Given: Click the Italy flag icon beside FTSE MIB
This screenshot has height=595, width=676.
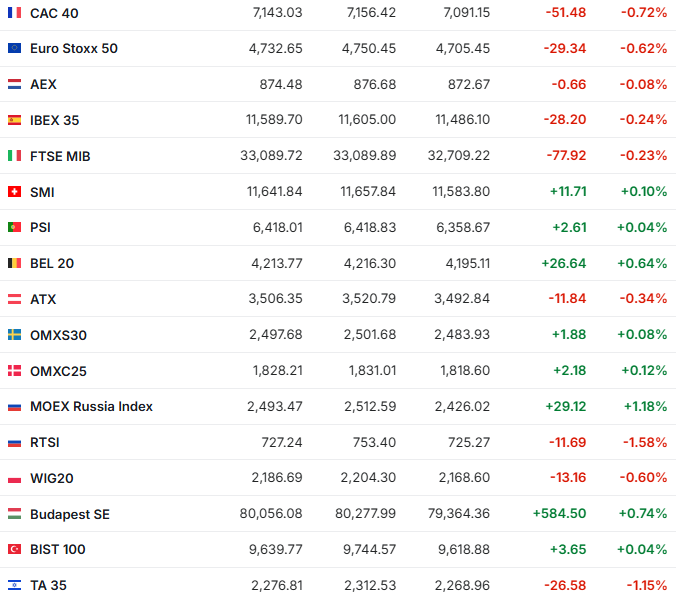Looking at the screenshot, I should [x=14, y=156].
